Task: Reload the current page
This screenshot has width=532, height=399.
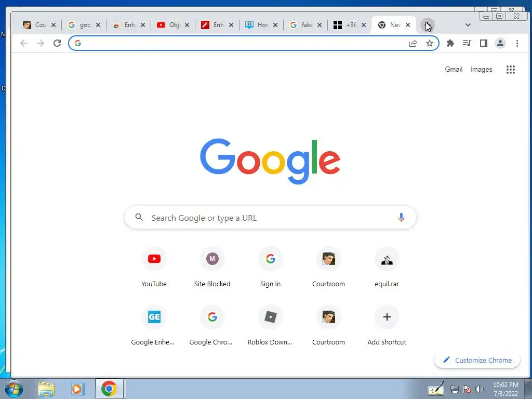Action: [57, 43]
